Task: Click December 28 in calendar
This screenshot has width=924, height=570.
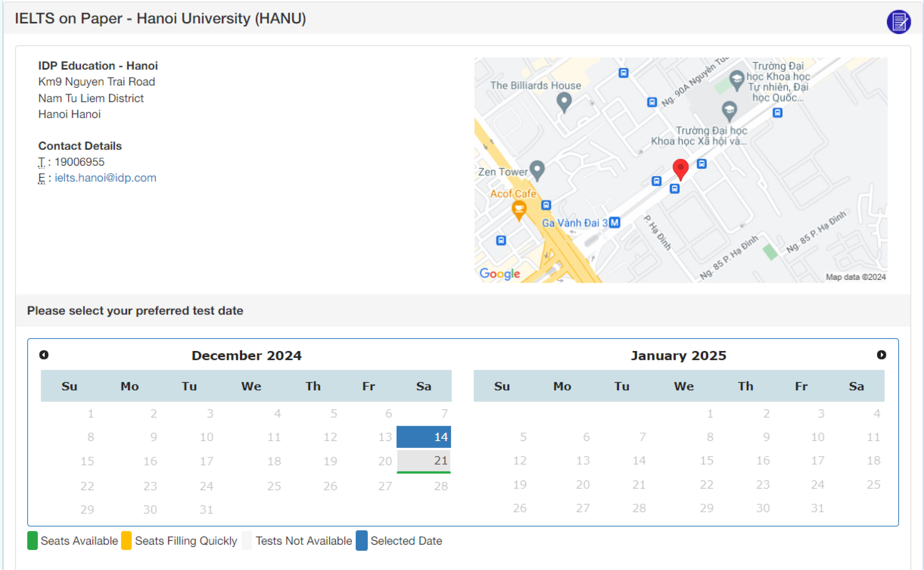Action: point(440,486)
